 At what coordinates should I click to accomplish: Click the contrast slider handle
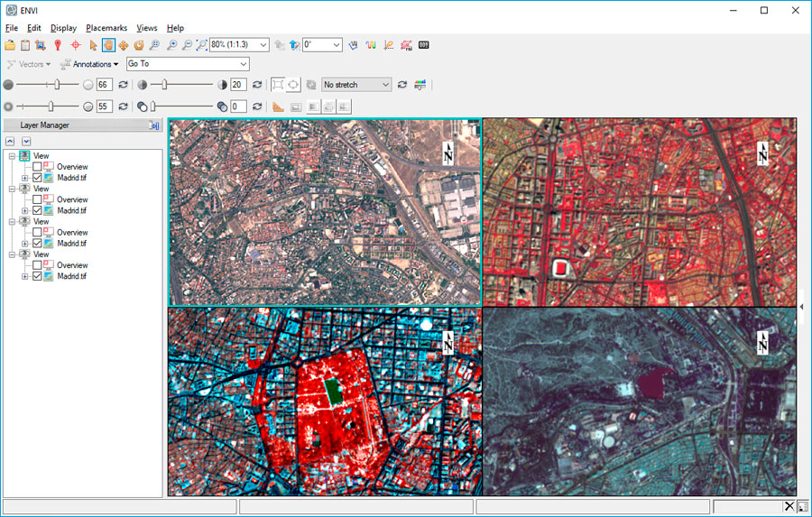click(x=165, y=85)
